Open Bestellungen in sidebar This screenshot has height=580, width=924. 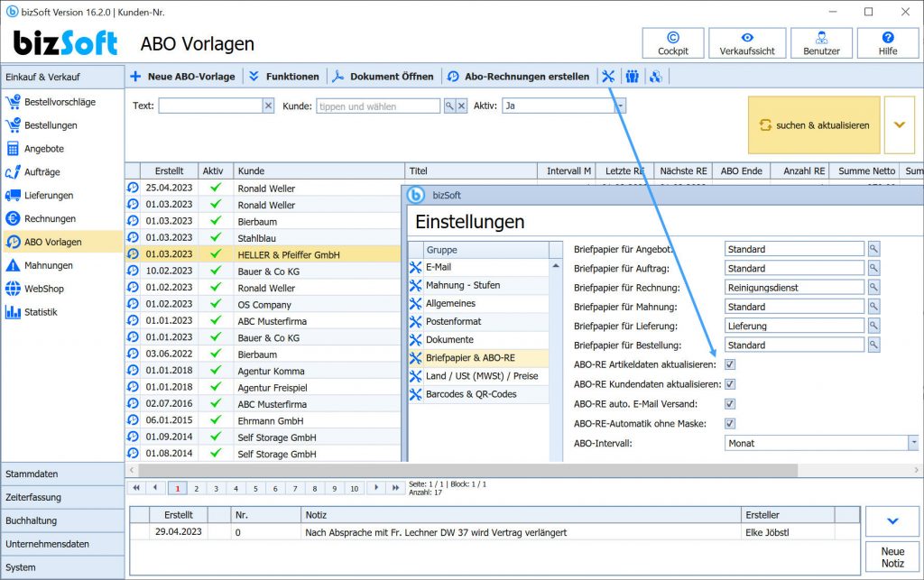click(62, 125)
